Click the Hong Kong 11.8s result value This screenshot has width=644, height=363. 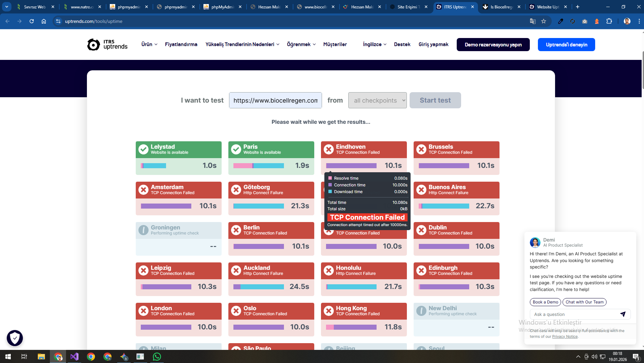tap(393, 327)
